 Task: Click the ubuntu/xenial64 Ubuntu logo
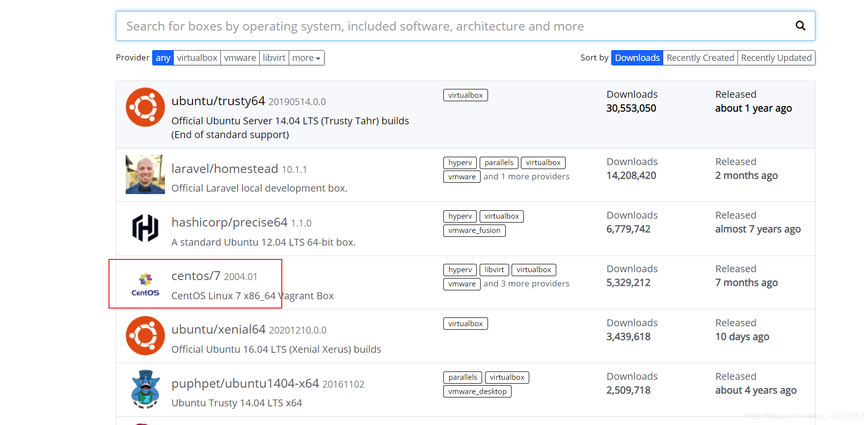click(145, 336)
